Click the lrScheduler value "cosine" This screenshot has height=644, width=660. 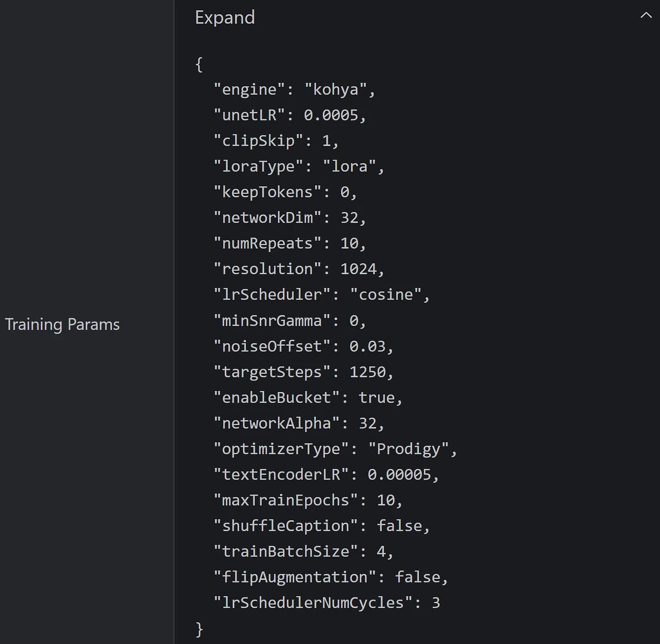[x=385, y=295]
